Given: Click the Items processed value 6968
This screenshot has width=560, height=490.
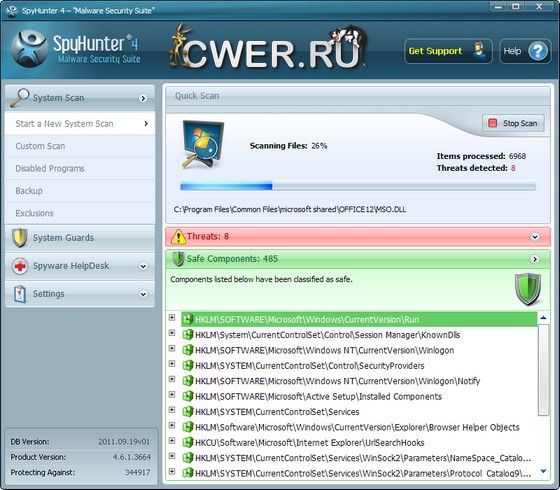Looking at the screenshot, I should click(x=517, y=156).
